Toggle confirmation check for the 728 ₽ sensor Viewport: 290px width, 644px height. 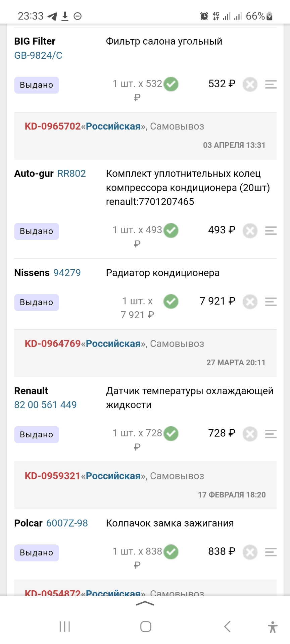172,434
